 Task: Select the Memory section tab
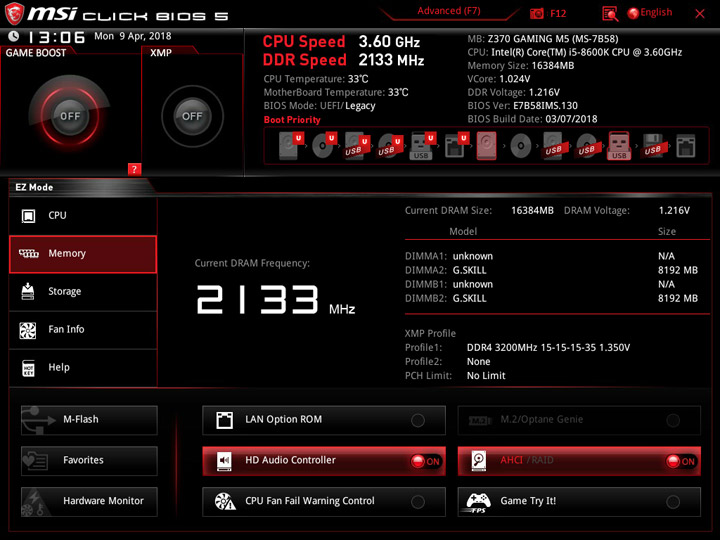[83, 254]
